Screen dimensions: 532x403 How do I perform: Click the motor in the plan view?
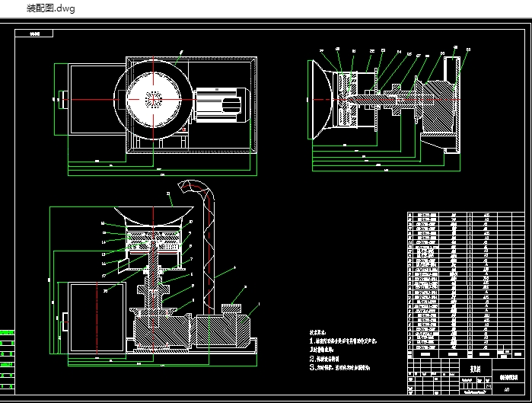click(x=222, y=104)
